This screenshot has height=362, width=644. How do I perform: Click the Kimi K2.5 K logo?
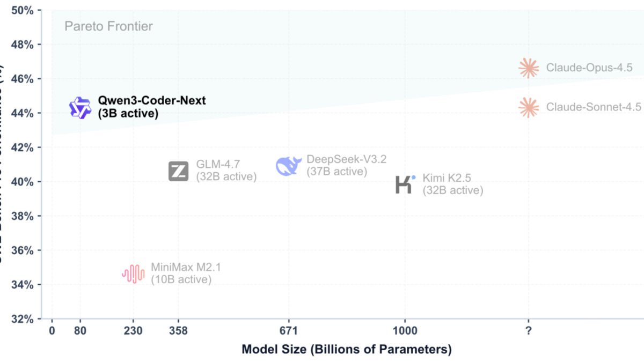405,184
